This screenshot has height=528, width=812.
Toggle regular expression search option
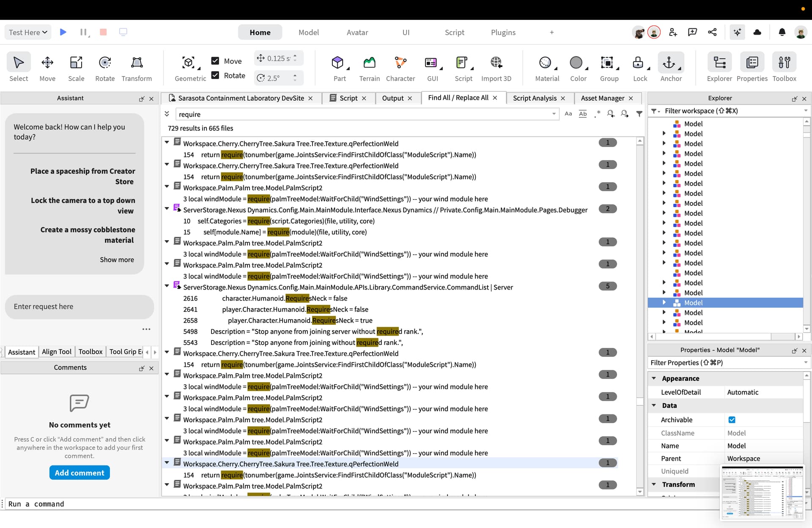[x=597, y=114]
